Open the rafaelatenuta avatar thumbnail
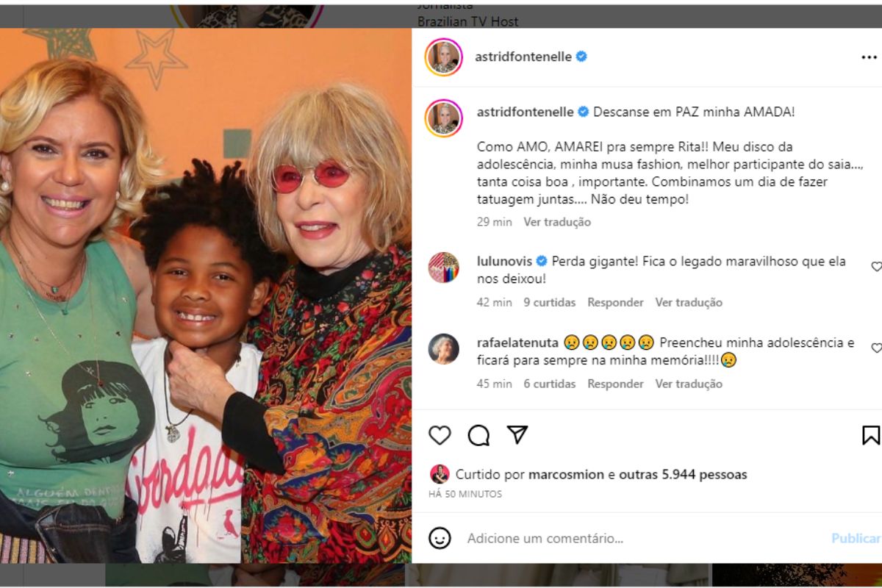This screenshot has width=882, height=588. 444,349
